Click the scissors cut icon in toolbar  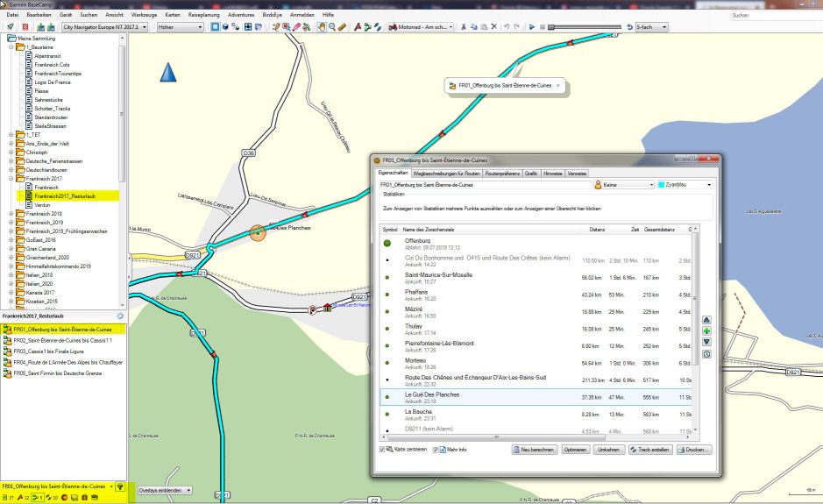[x=464, y=27]
